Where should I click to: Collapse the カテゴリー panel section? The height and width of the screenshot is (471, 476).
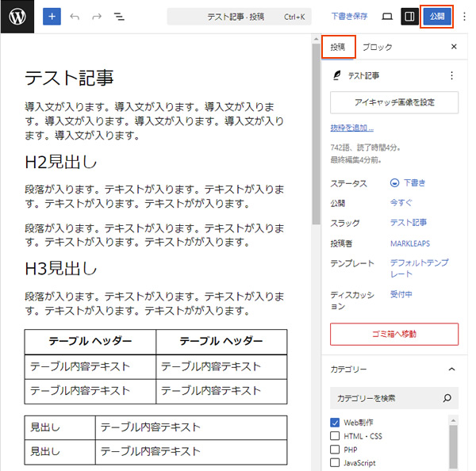tap(451, 369)
